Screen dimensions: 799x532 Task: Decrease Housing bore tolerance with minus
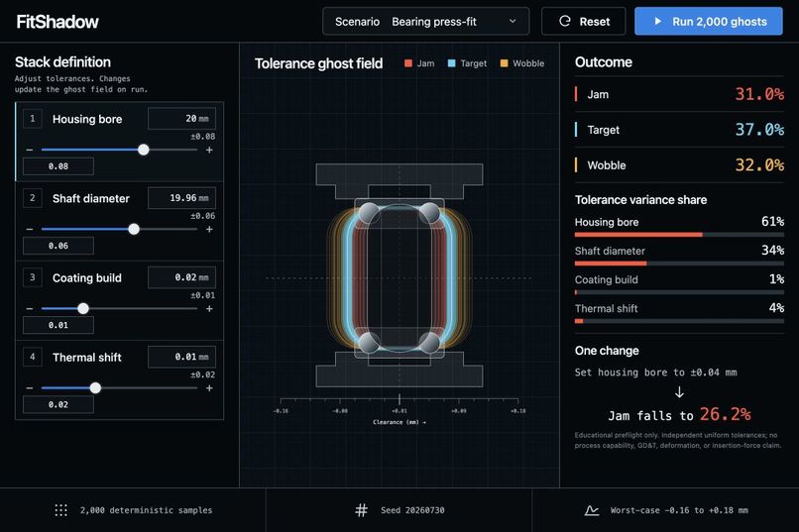point(30,151)
